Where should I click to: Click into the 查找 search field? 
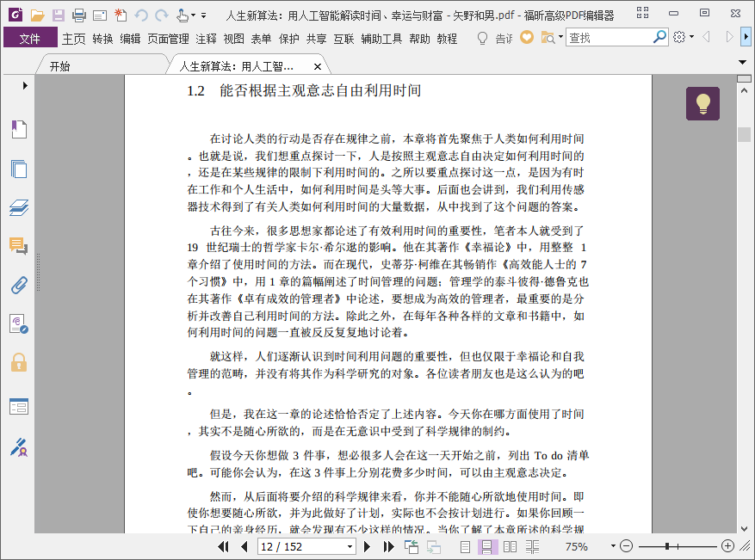tap(609, 38)
